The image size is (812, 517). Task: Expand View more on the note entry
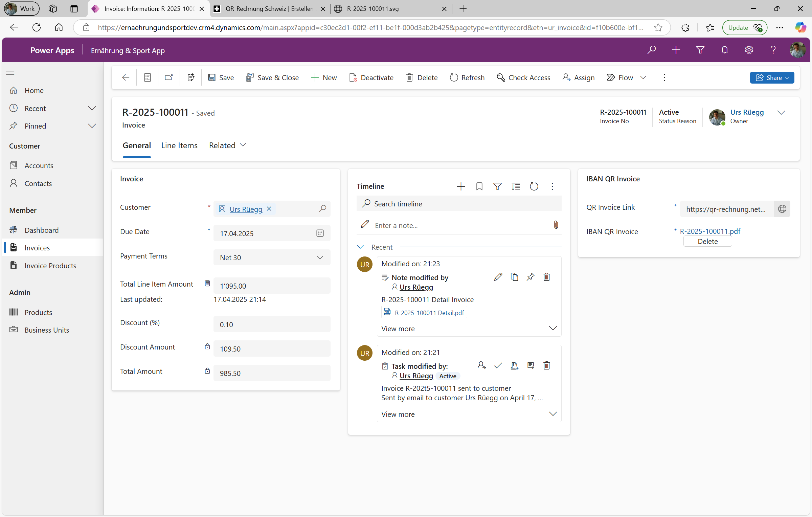pos(469,329)
